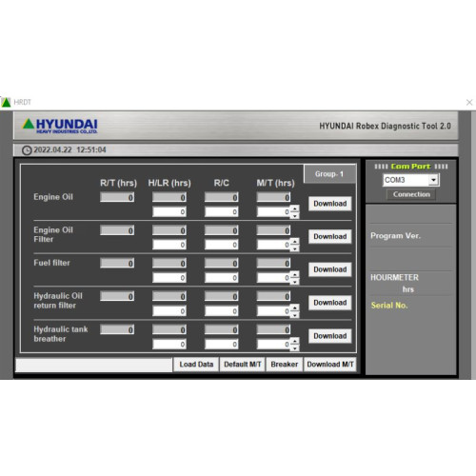476x476 pixels.
Task: Click the HYUNDAI Robex Diagnostic Tool 2.0 title
Action: pos(385,126)
